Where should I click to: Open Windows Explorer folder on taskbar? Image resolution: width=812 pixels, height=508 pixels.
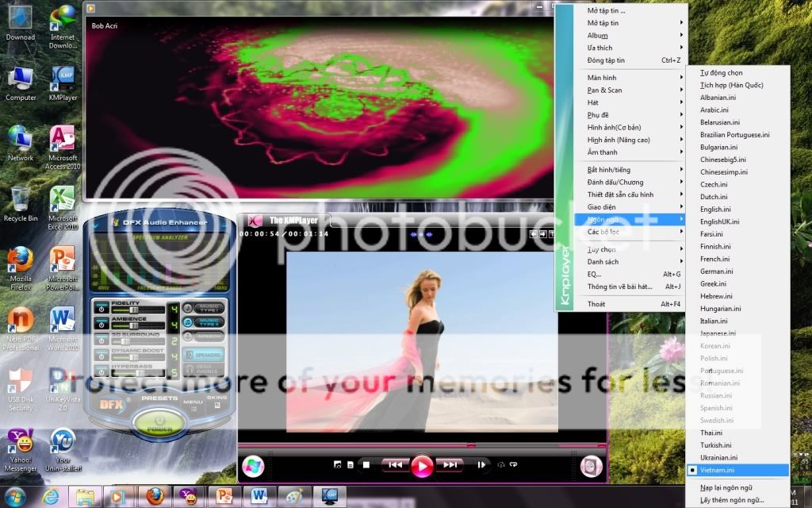pos(85,497)
